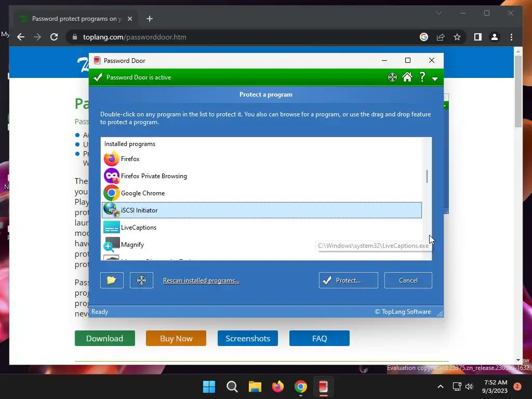Close the Password protect programs tab

click(129, 19)
